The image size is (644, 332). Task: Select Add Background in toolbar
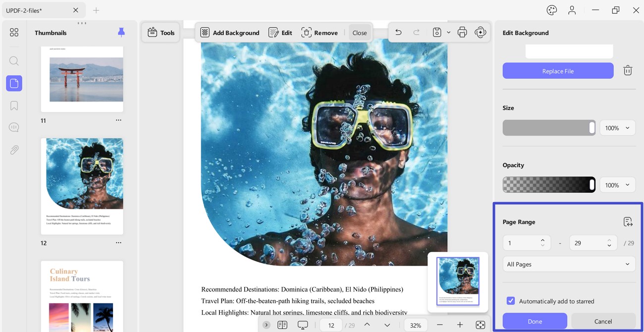230,33
